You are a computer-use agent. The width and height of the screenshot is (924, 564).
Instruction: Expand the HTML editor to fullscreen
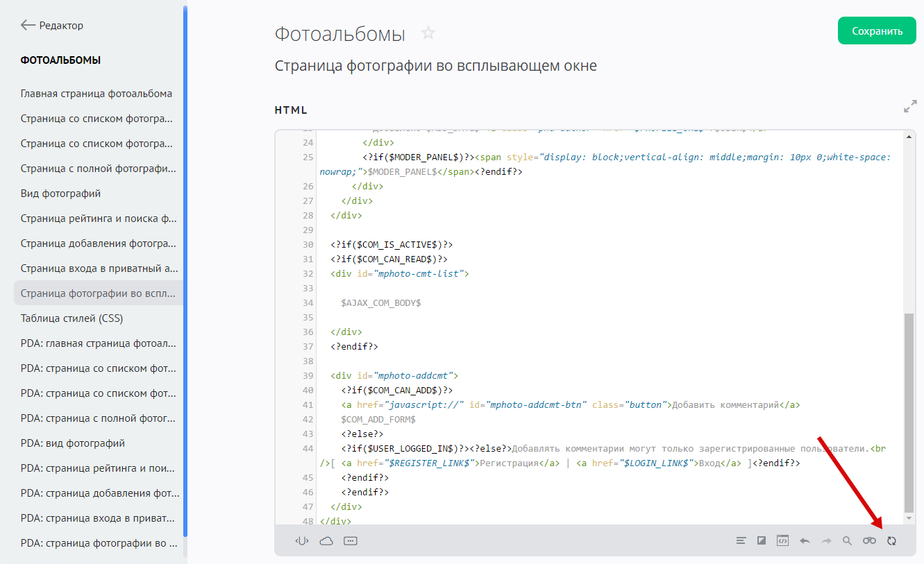tap(909, 107)
